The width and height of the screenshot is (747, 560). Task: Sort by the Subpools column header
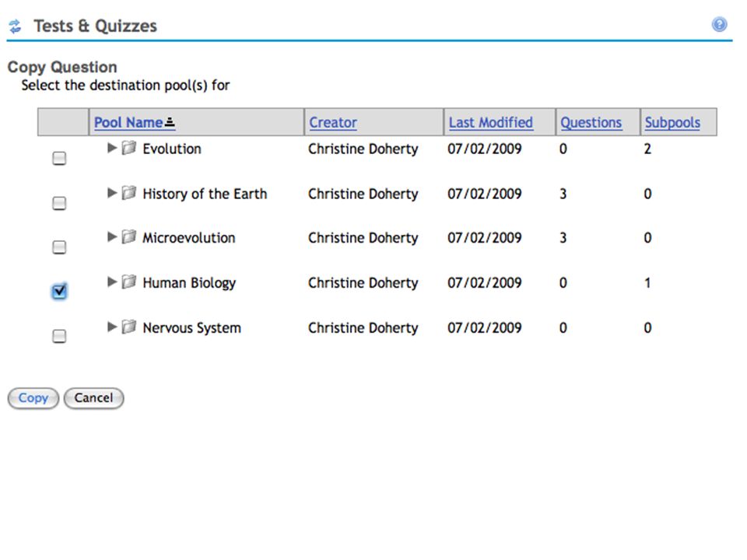point(672,123)
